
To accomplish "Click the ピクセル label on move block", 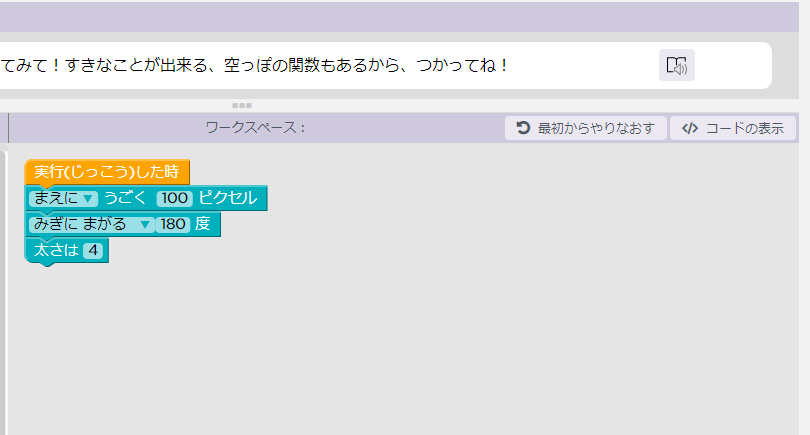I will 227,198.
